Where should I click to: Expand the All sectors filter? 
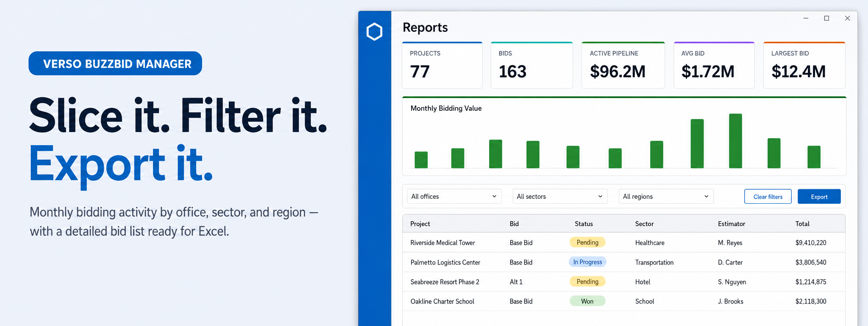[x=560, y=197]
